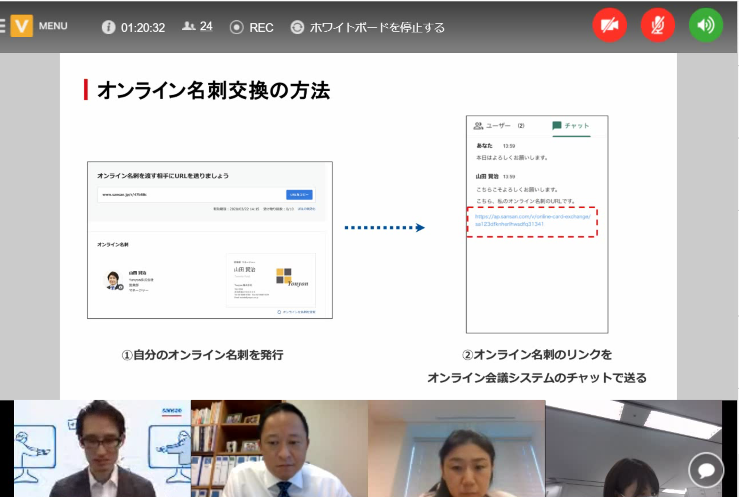
Task: Toggle the red camera button
Action: [609, 26]
